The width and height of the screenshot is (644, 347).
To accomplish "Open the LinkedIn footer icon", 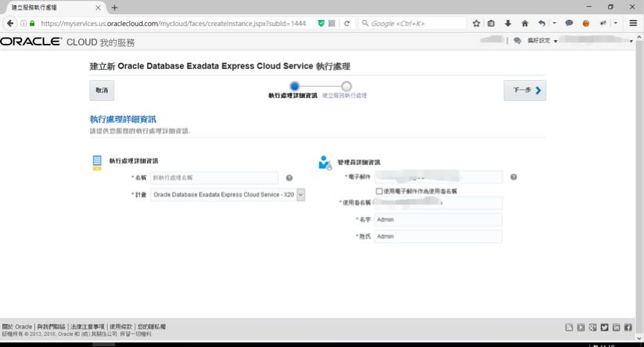I will pyautogui.click(x=616, y=327).
